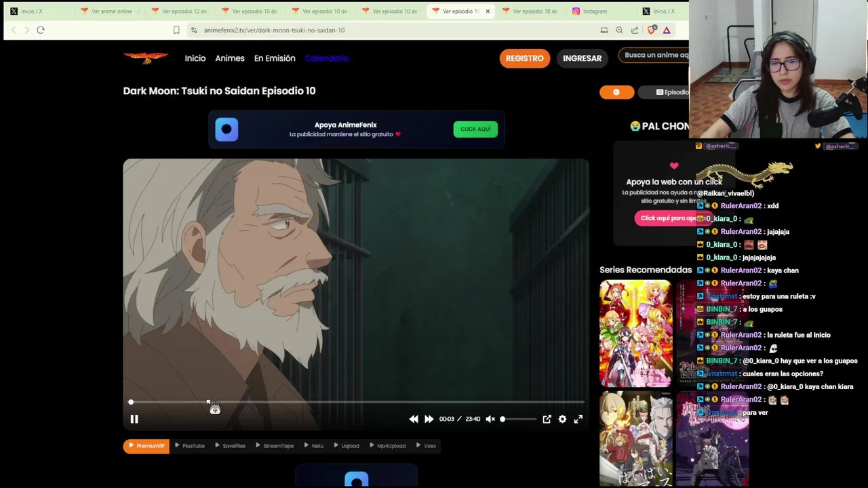Enter fullscreen mode in the video player
This screenshot has height=488, width=868.
click(x=578, y=419)
